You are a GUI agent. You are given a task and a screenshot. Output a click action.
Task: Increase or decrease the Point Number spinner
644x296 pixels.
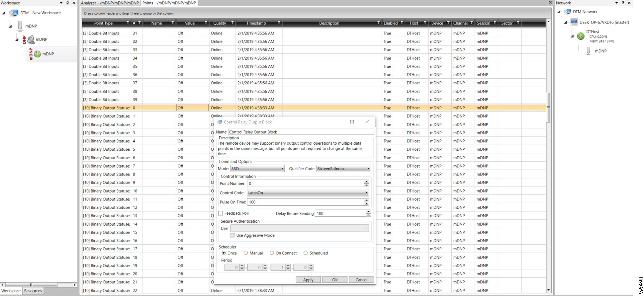pos(366,183)
